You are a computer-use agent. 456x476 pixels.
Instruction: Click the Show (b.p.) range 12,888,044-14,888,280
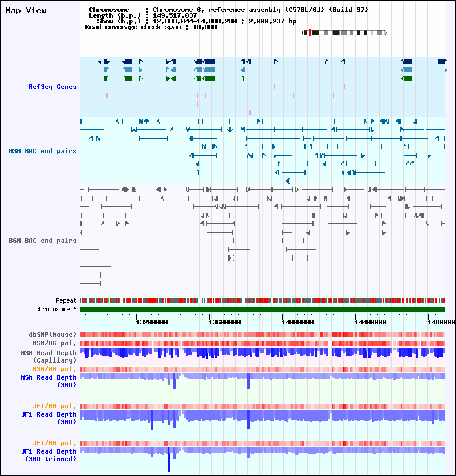pos(194,21)
